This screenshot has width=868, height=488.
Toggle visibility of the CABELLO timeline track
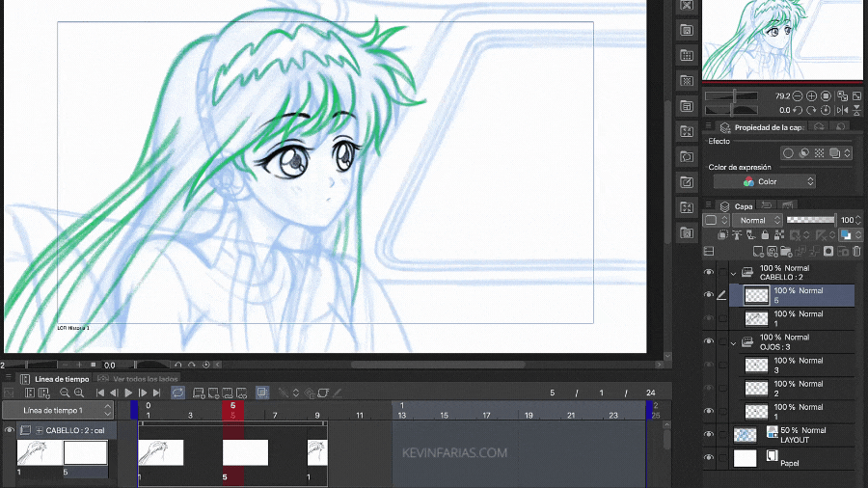[x=9, y=430]
